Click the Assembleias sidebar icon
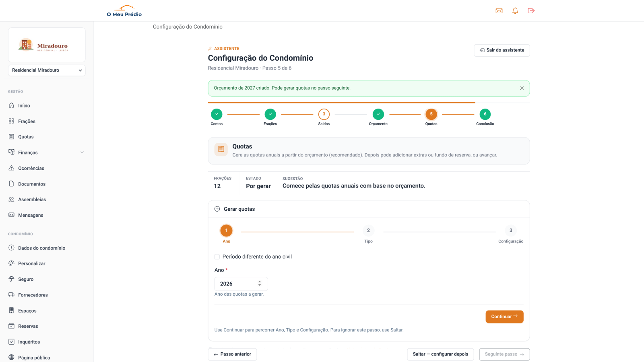Image resolution: width=644 pixels, height=362 pixels. pos(11,200)
